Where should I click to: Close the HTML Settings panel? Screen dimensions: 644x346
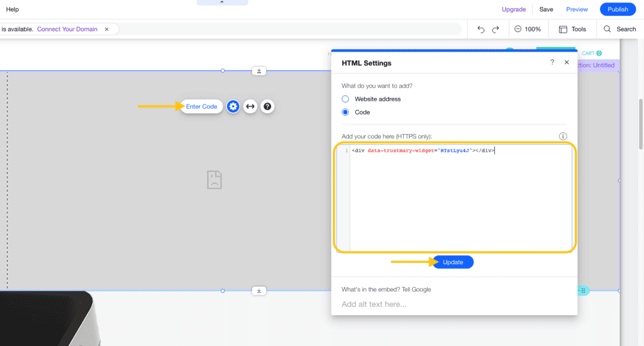pos(567,62)
